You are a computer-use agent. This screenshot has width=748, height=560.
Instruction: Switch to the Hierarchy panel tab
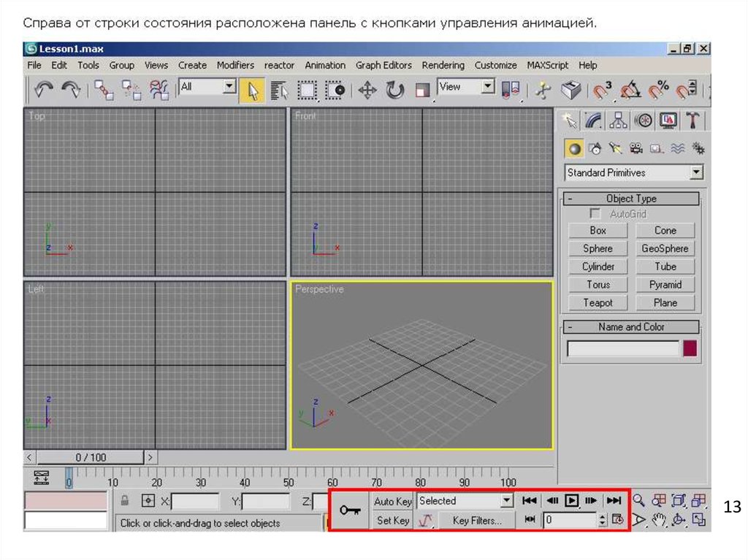pyautogui.click(x=619, y=120)
